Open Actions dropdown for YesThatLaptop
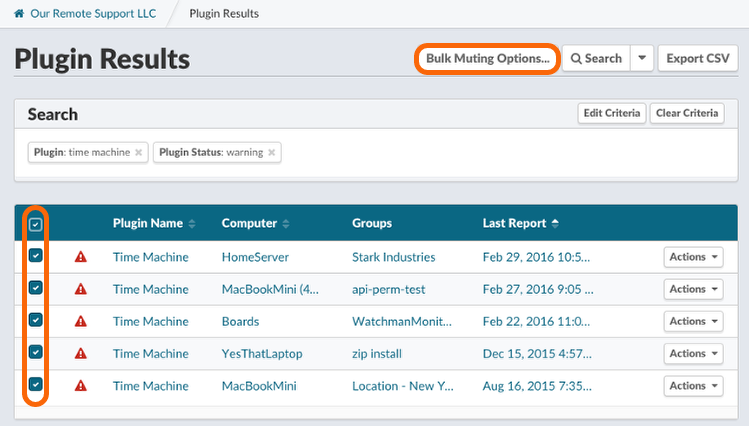Viewport: 749px width, 426px height. pyautogui.click(x=693, y=353)
